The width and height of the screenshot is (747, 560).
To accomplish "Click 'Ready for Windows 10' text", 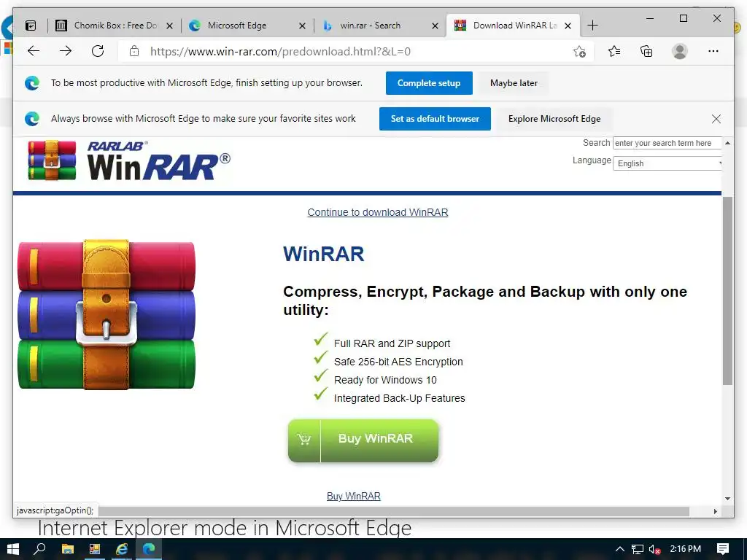I will pyautogui.click(x=385, y=380).
